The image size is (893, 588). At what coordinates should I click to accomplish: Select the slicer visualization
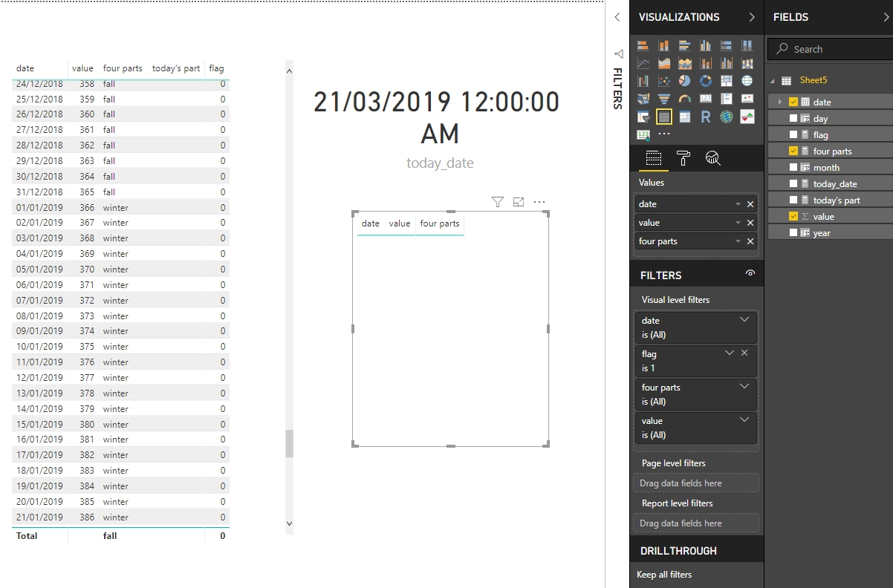pos(643,117)
